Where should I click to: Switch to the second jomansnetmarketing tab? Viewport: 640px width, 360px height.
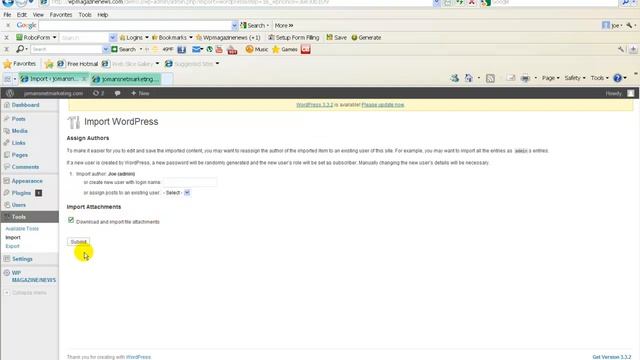coord(126,79)
